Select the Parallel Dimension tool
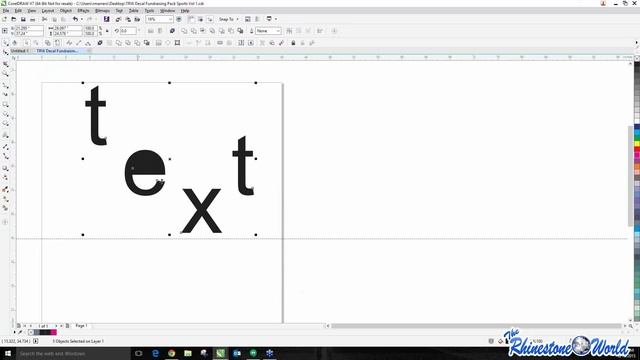 coord(5,147)
